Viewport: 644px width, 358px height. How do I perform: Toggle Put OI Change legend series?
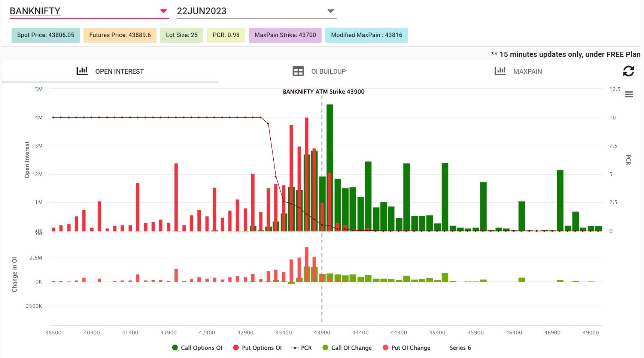click(x=407, y=348)
